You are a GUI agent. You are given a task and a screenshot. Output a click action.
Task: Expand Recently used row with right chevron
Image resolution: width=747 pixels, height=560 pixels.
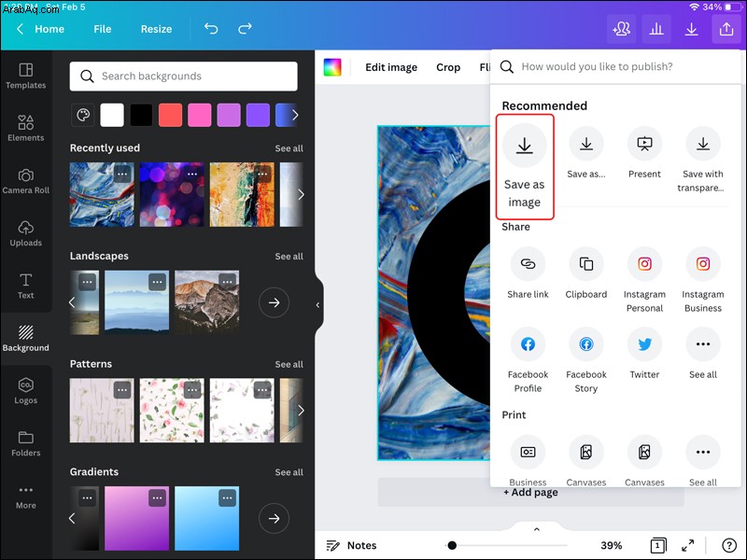point(301,194)
